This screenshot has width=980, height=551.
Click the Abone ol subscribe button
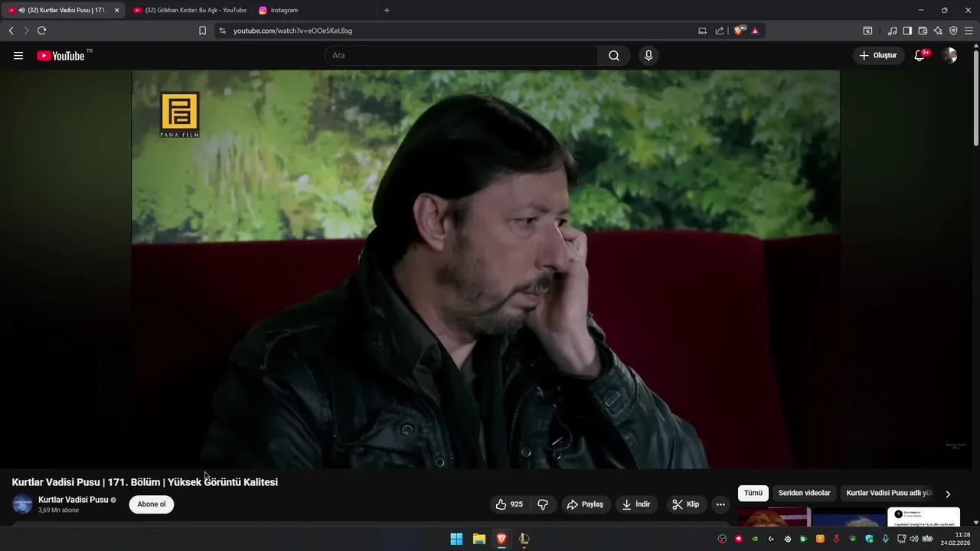point(152,504)
